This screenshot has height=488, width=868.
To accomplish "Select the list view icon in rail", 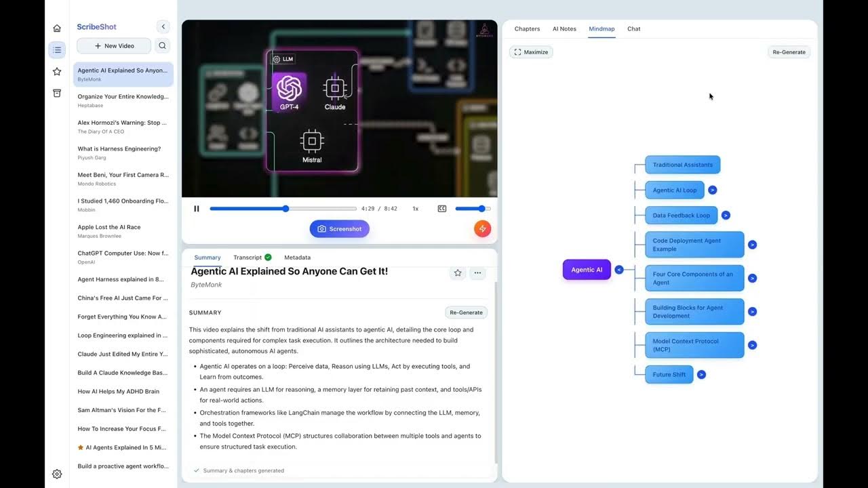I will tap(57, 49).
